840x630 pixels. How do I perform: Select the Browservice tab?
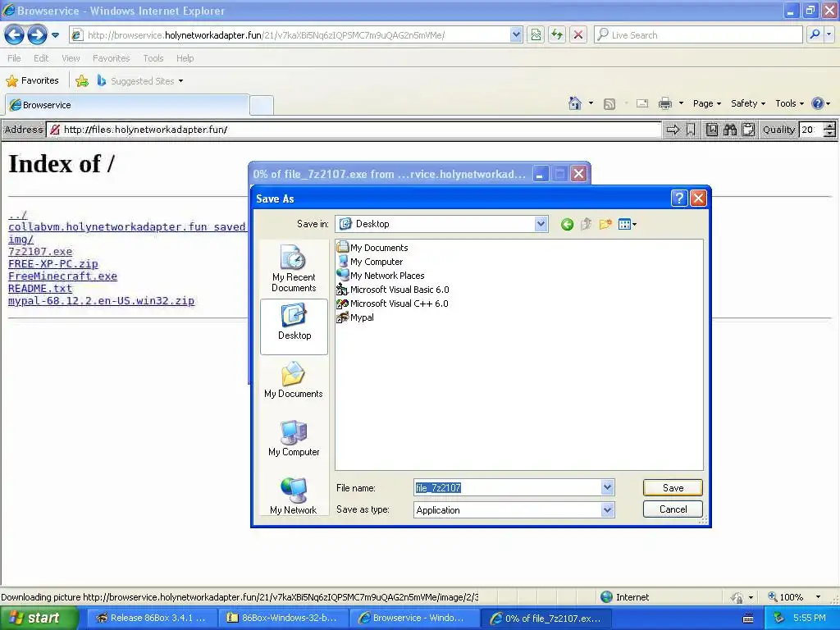(x=127, y=105)
